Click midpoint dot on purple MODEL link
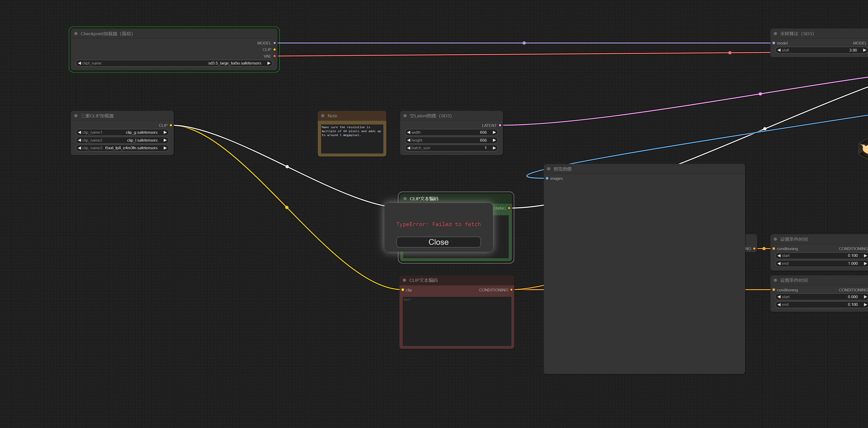The image size is (868, 428). (x=524, y=43)
